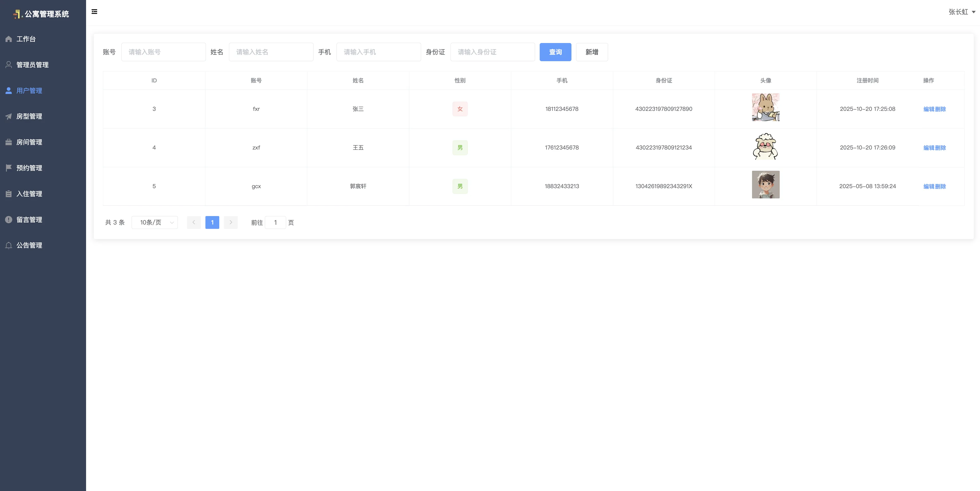This screenshot has width=980, height=491.
Task: Open the 用户管理 menu item
Action: (29, 91)
